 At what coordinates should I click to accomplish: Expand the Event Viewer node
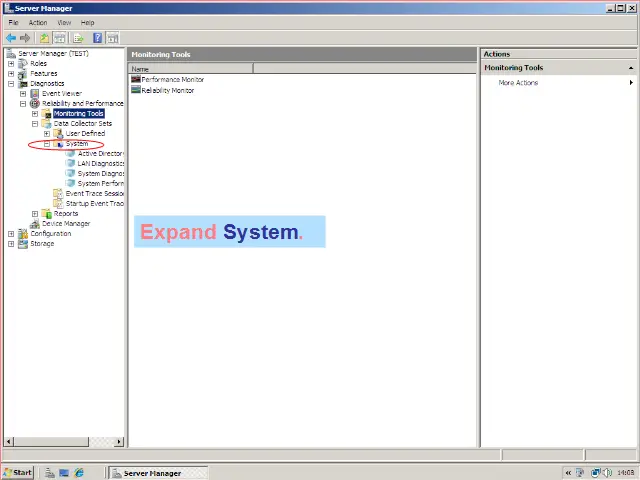click(x=23, y=94)
